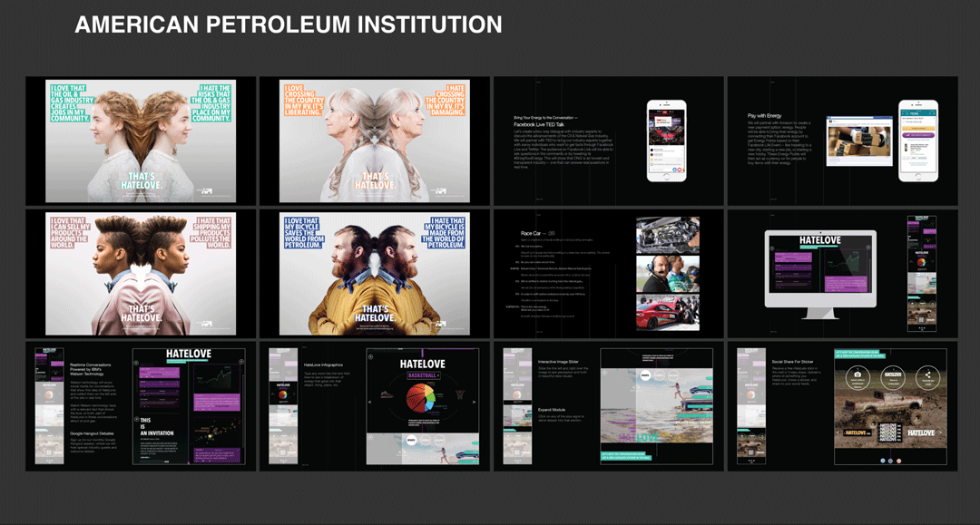Click the tall site strip beside the iMac
The height and width of the screenshot is (525, 980).
[922, 274]
